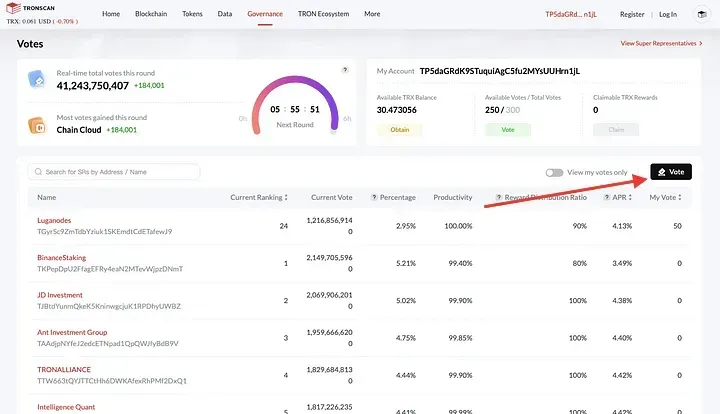Click the TRONSCAN logo
This screenshot has width=720, height=414.
(x=30, y=8)
